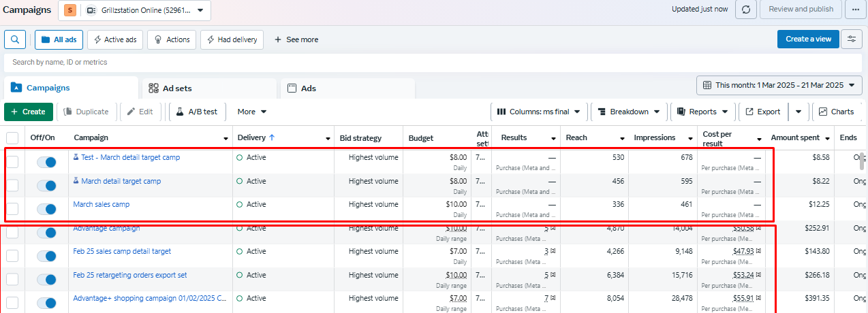The image size is (868, 313).
Task: Open the date range dropdown
Action: (x=779, y=85)
